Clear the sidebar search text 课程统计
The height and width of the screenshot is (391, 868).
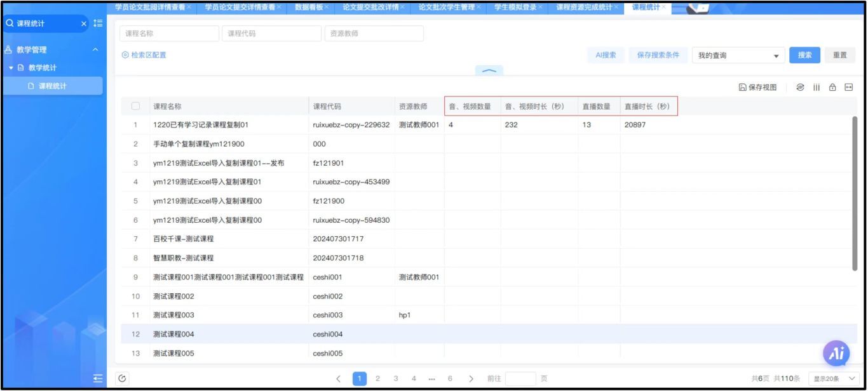[84, 23]
